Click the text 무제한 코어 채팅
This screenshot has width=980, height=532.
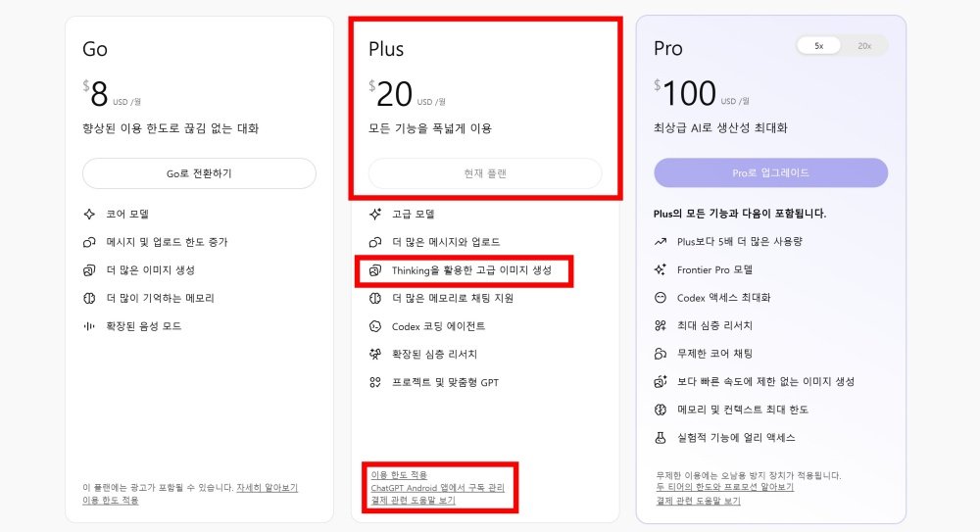tap(715, 354)
